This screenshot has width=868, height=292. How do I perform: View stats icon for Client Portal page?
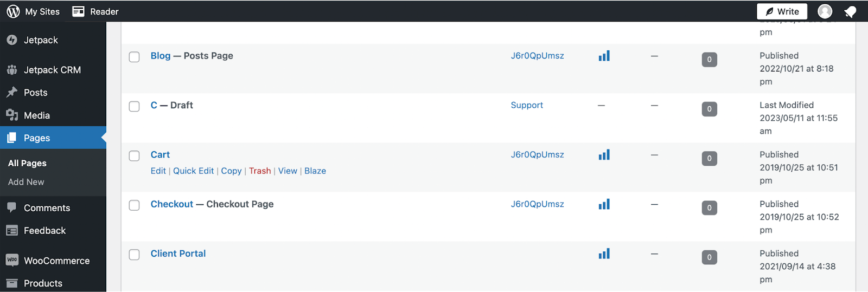pyautogui.click(x=604, y=254)
